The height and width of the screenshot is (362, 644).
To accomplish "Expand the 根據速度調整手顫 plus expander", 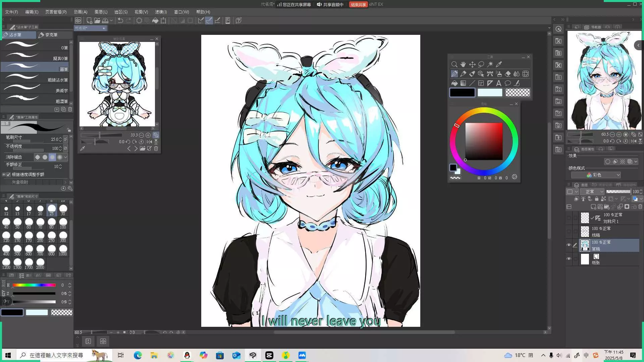I will point(4,175).
